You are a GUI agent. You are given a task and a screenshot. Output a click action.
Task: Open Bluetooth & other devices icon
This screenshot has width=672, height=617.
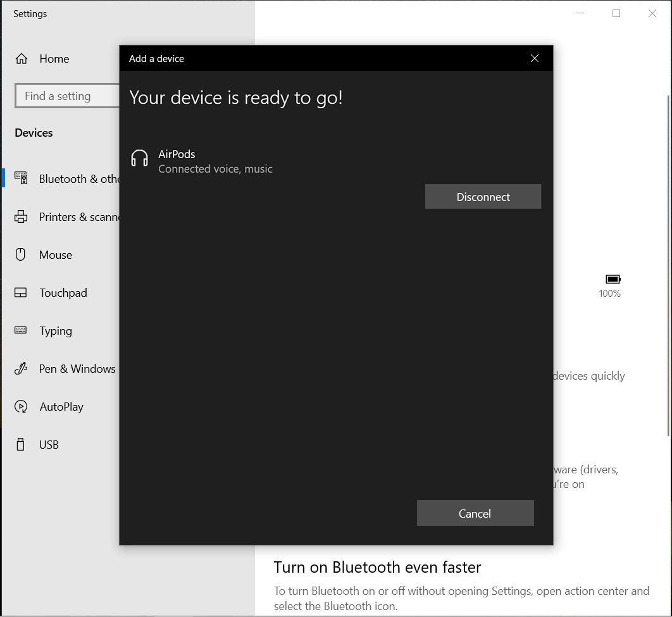(21, 178)
